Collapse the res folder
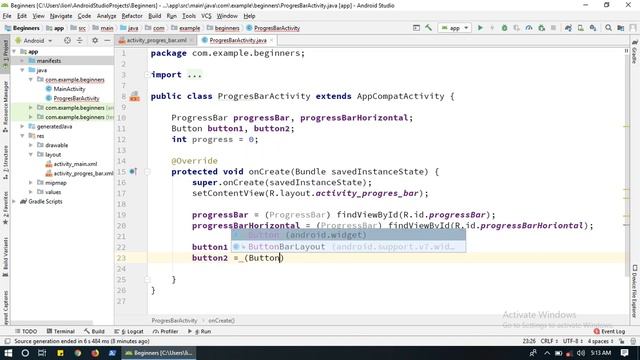 click(x=22, y=136)
